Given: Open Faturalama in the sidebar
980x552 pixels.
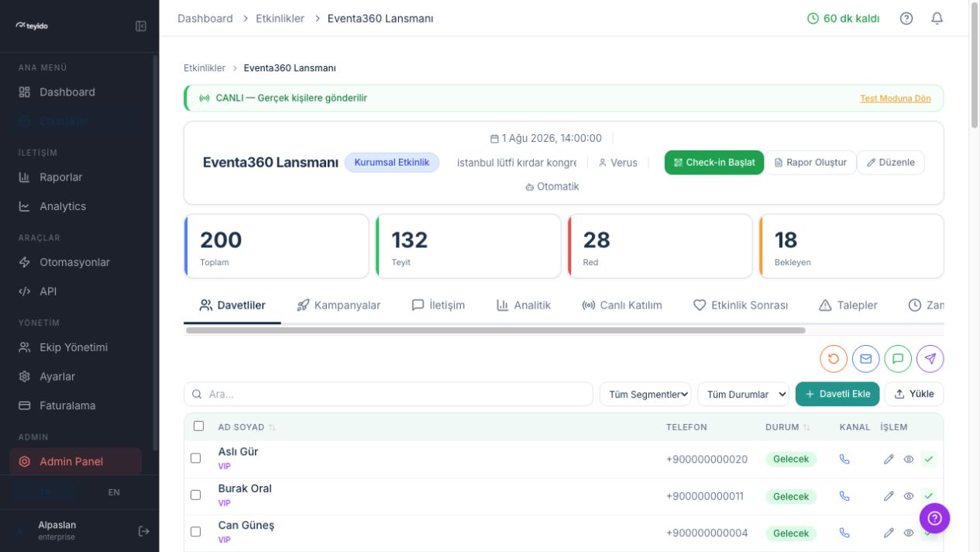Looking at the screenshot, I should (x=76, y=405).
